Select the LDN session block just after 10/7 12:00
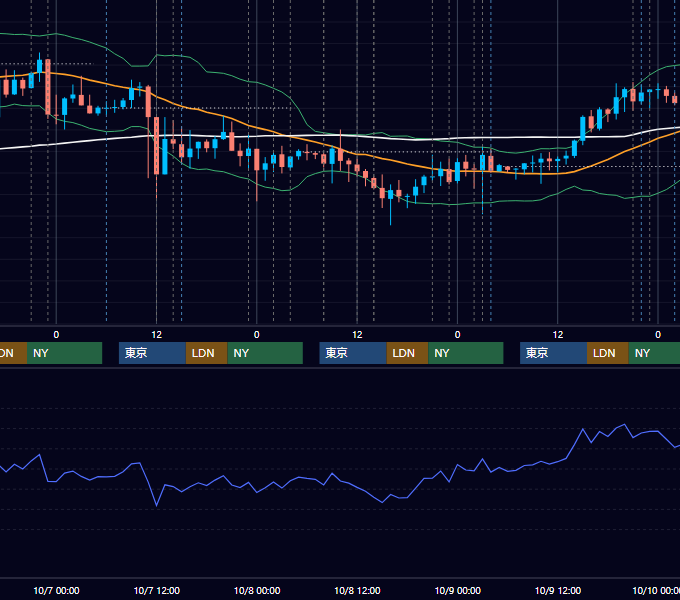 pyautogui.click(x=206, y=353)
